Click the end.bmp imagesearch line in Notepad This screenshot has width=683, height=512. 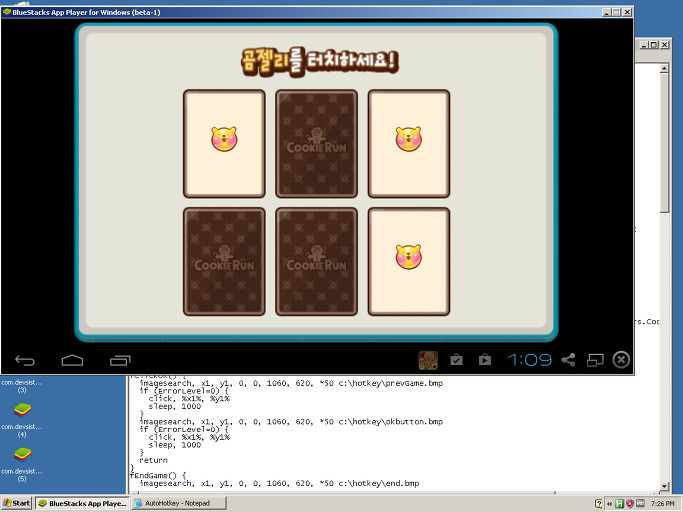tap(279, 483)
